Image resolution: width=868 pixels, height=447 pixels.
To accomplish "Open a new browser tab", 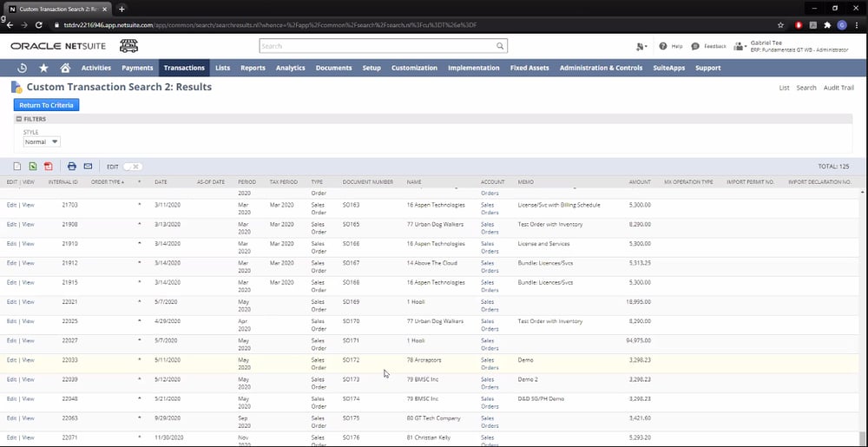I will click(122, 9).
